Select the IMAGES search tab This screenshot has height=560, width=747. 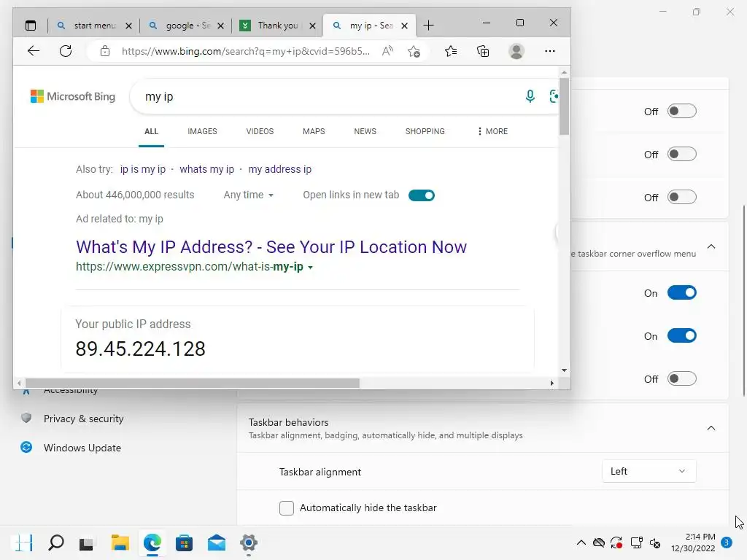(202, 131)
